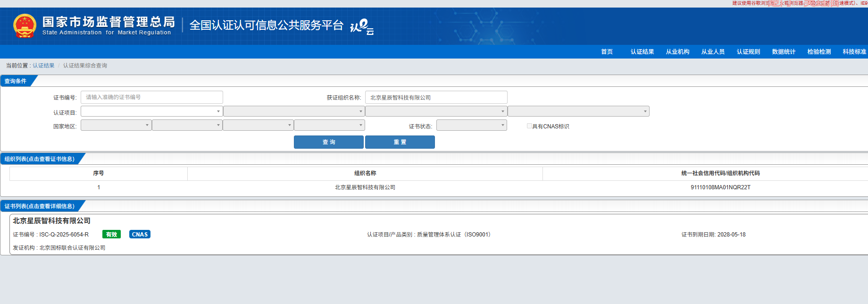The width and height of the screenshot is (868, 304).
Task: Click organization row 北京星辰智科技有限公司 in table
Action: [x=365, y=187]
